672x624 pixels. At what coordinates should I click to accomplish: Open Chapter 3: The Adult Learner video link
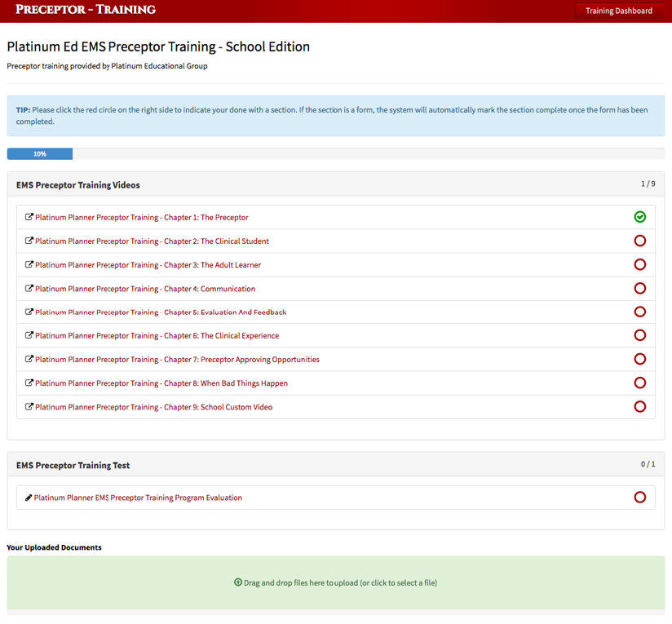(x=147, y=264)
